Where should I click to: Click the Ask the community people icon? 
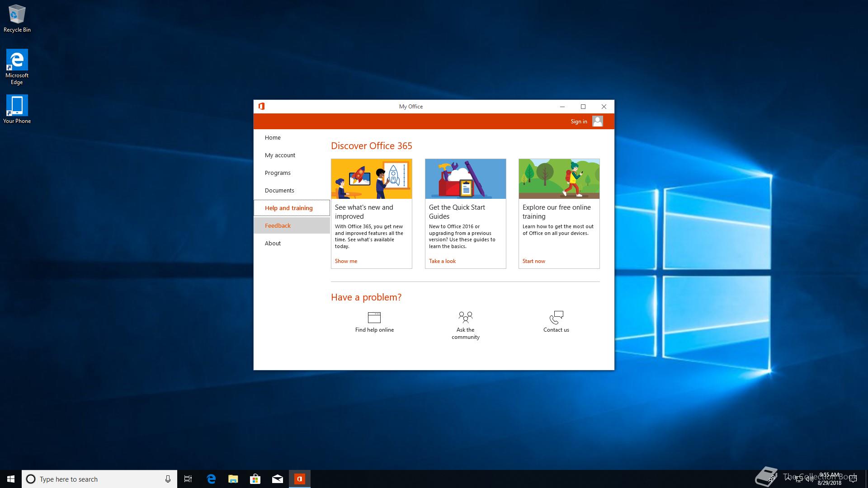(466, 317)
